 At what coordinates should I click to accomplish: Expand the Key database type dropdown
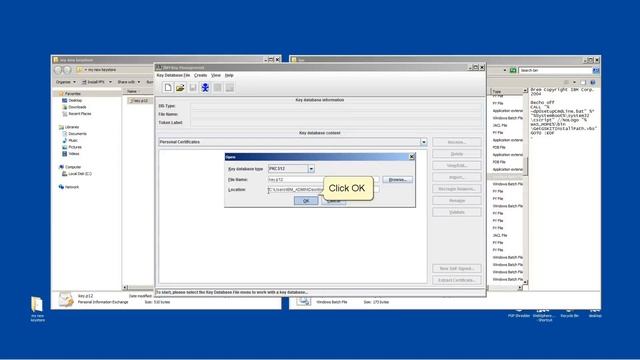point(311,169)
